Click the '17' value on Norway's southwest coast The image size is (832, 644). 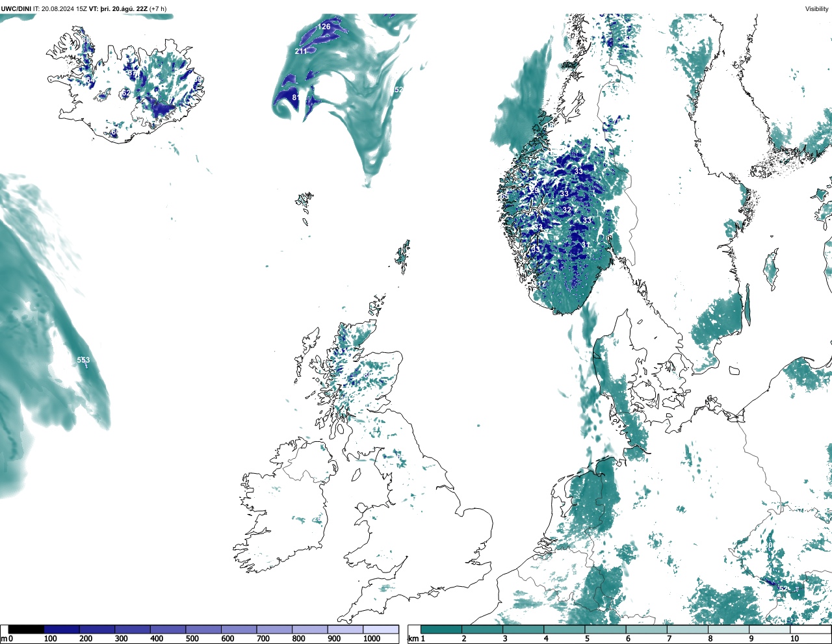click(x=542, y=284)
